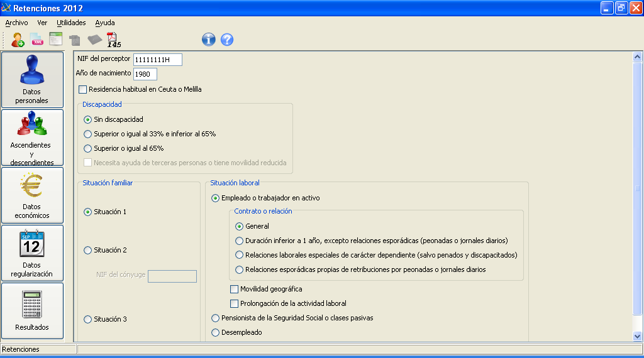Open Datos regularización calendar section
This screenshot has height=358, width=644.
pos(32,253)
